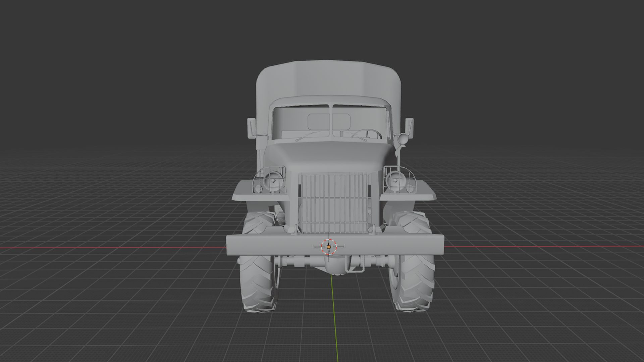Click the 3D cursor crosshair on the bumper
This screenshot has height=362, width=644.
[x=329, y=247]
